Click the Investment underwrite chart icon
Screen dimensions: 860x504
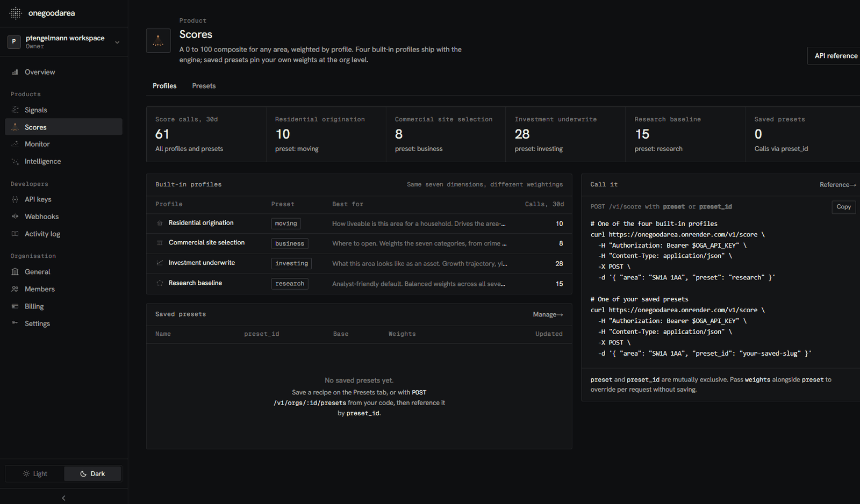pos(160,263)
